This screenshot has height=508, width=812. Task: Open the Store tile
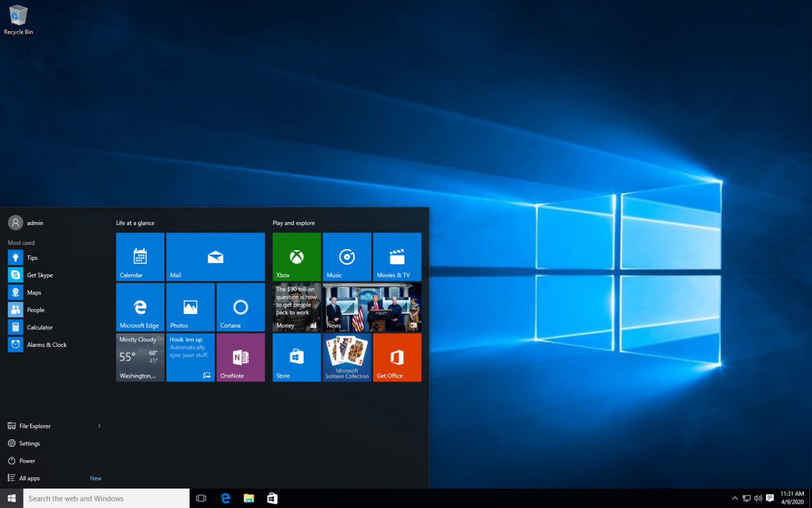point(296,357)
